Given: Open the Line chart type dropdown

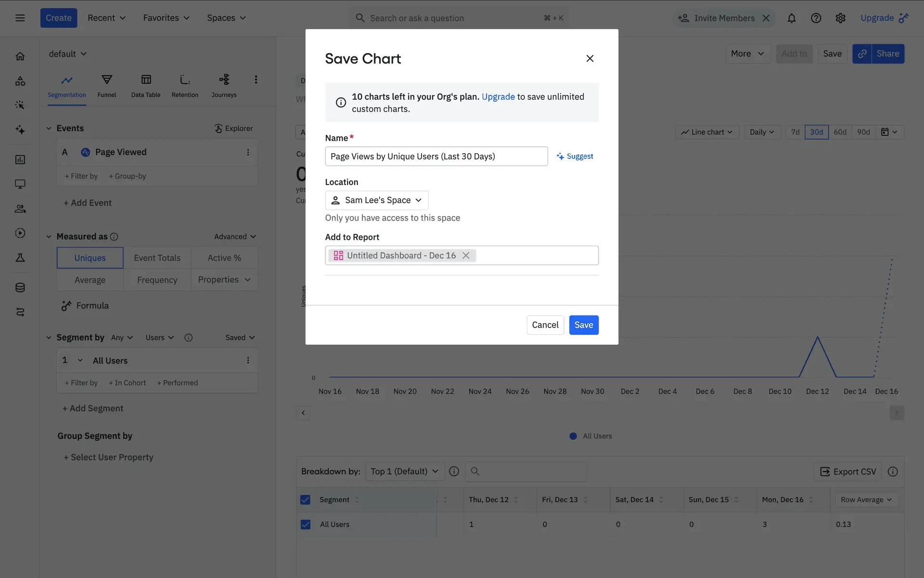Looking at the screenshot, I should pyautogui.click(x=707, y=132).
